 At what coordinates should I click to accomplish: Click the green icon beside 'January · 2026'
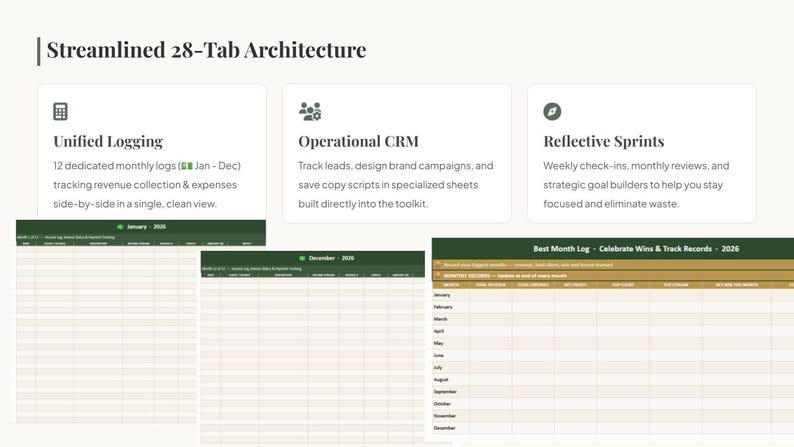121,227
